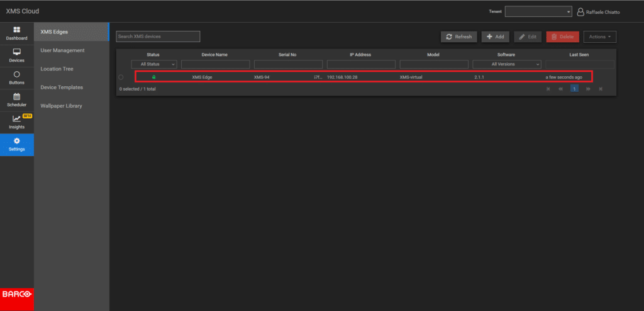
Task: Click the Raffaele Chiatto user name
Action: [603, 13]
